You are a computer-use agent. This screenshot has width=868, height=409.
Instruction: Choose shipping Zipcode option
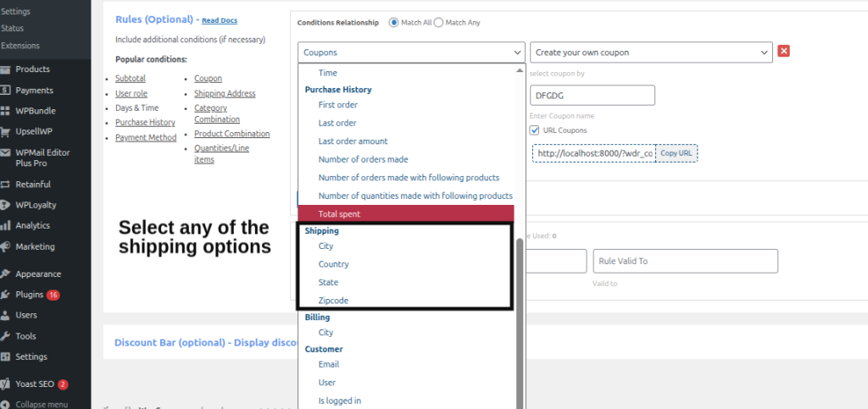coord(333,301)
